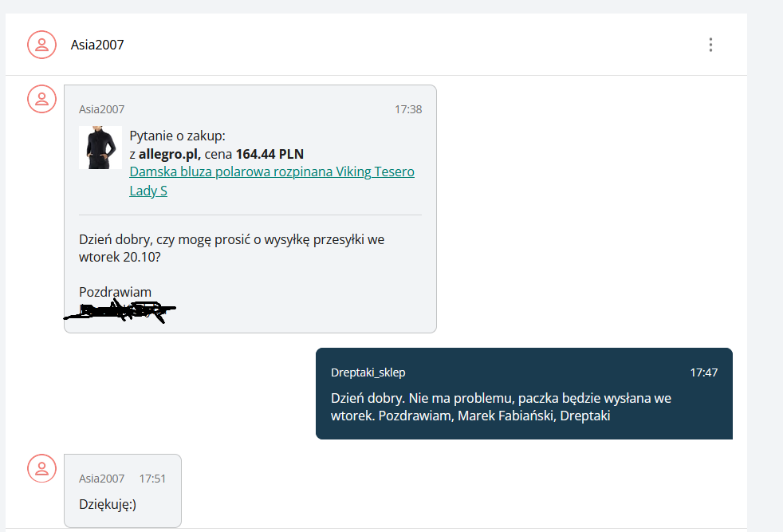Screen dimensions: 783x532
Task: Click the 'Pytanie o zakup:' label
Action: point(177,136)
